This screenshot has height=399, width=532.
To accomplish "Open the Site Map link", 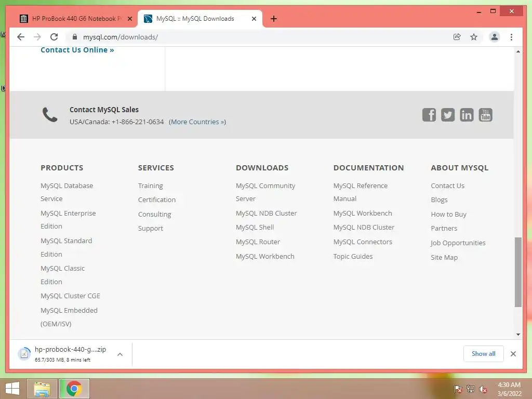I will pos(444,258).
